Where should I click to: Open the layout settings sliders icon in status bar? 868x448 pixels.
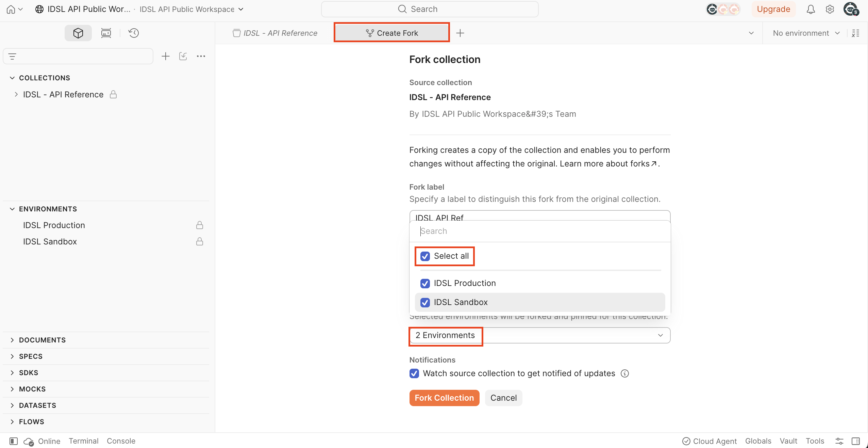tap(839, 441)
